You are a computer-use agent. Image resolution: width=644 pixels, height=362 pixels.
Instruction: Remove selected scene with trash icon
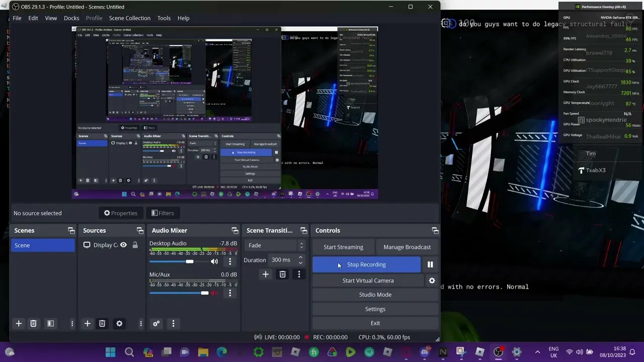point(33,323)
